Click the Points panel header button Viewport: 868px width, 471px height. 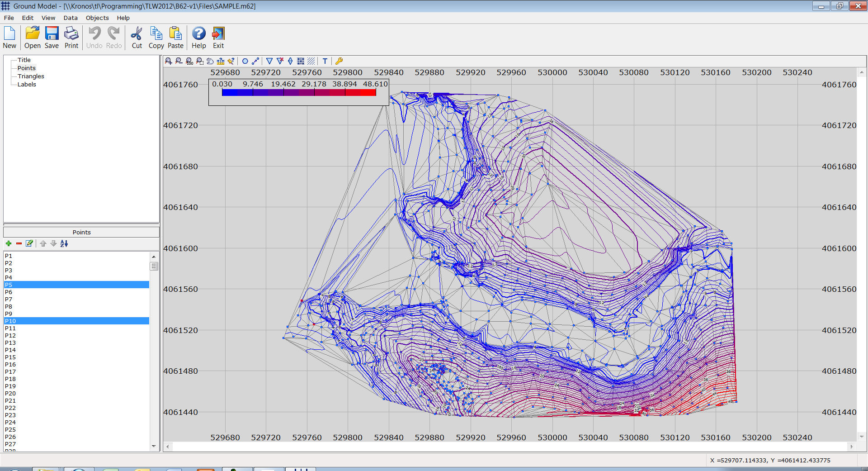81,232
